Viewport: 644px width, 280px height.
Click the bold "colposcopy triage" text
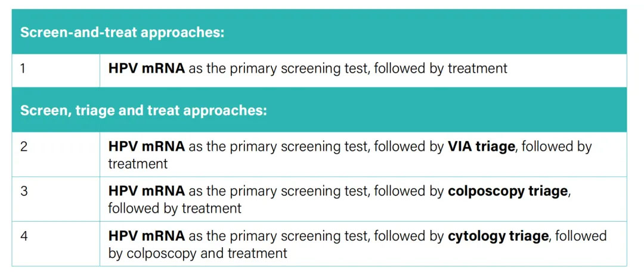click(507, 192)
